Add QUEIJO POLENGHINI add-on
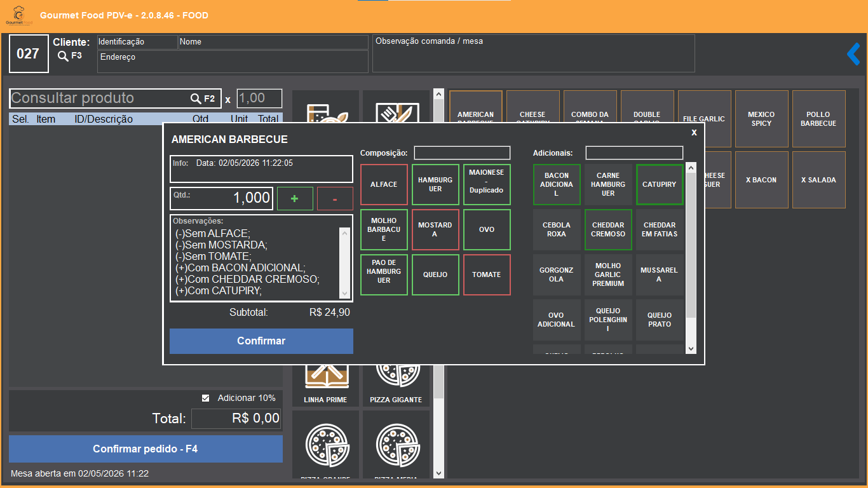868x488 pixels. (608, 320)
